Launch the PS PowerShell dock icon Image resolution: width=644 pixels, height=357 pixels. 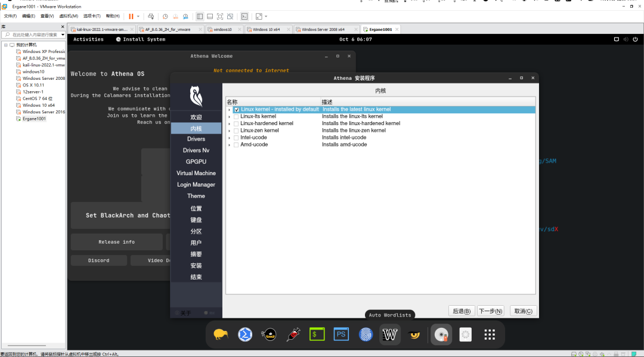coord(341,334)
